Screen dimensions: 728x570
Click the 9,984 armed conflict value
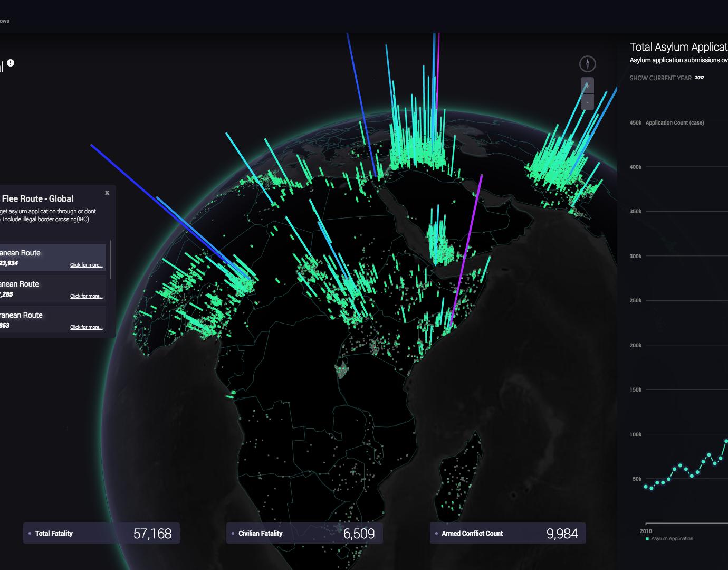[x=562, y=534]
